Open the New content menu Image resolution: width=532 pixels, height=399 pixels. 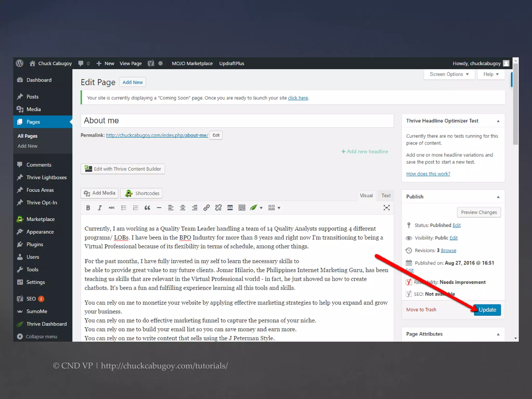click(x=105, y=63)
